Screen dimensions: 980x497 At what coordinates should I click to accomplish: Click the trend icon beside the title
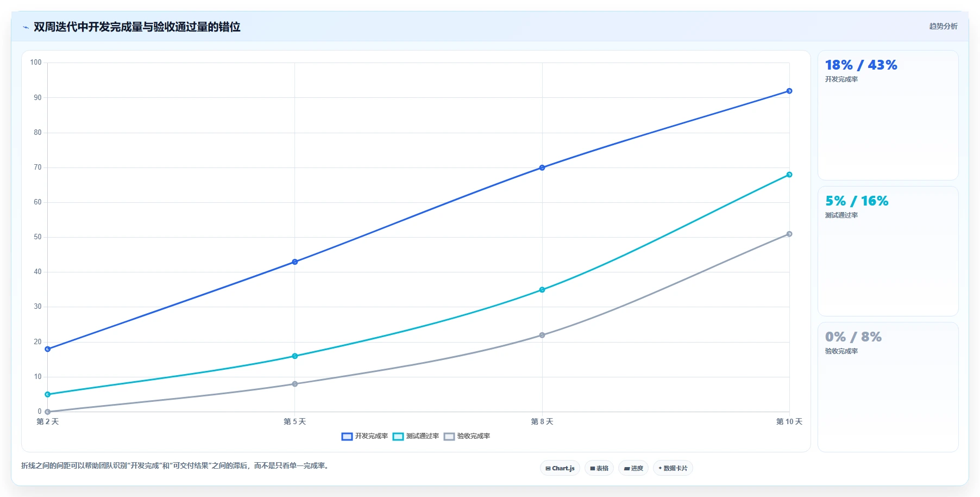(26, 27)
